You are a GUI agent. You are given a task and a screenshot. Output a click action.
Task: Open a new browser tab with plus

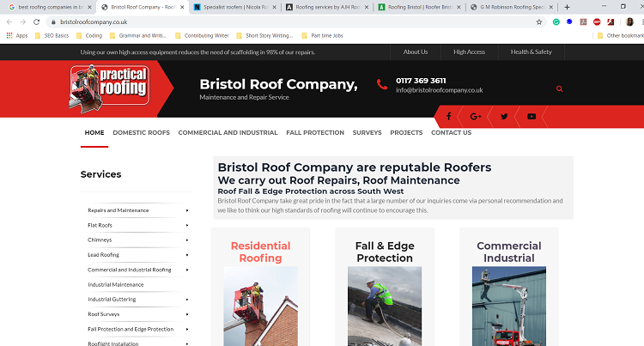[x=567, y=7]
